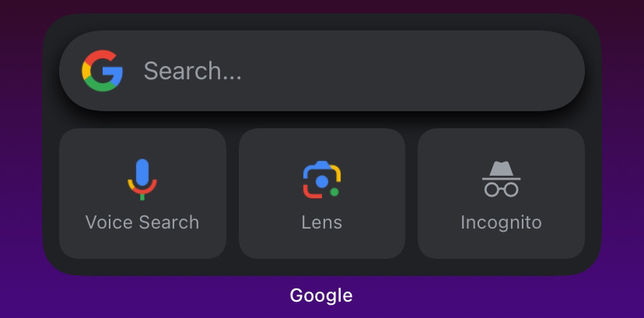
Task: Launch visual search using the camera icon
Action: click(321, 180)
